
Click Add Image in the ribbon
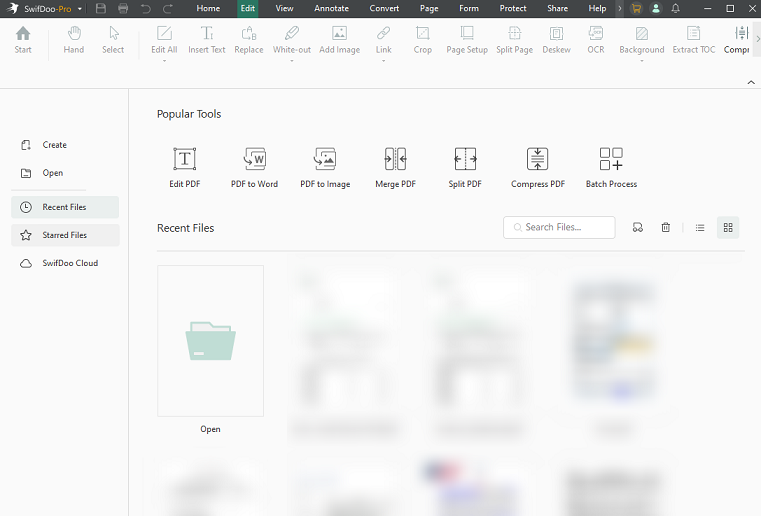click(x=340, y=40)
